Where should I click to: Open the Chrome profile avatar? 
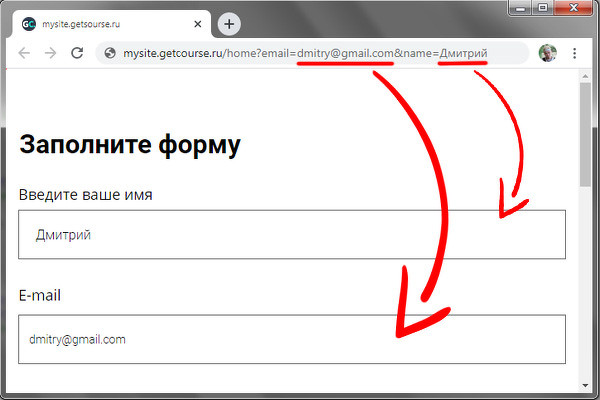point(547,53)
